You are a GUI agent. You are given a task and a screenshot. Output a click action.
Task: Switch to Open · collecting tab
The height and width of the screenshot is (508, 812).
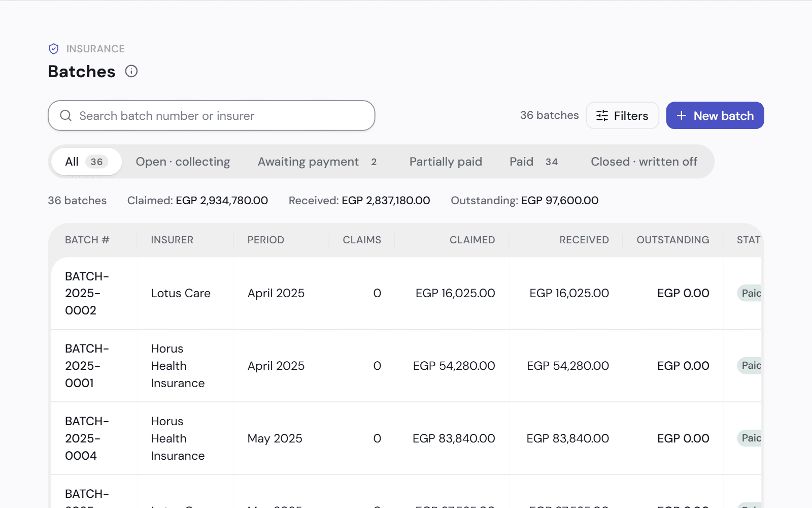[183, 162]
